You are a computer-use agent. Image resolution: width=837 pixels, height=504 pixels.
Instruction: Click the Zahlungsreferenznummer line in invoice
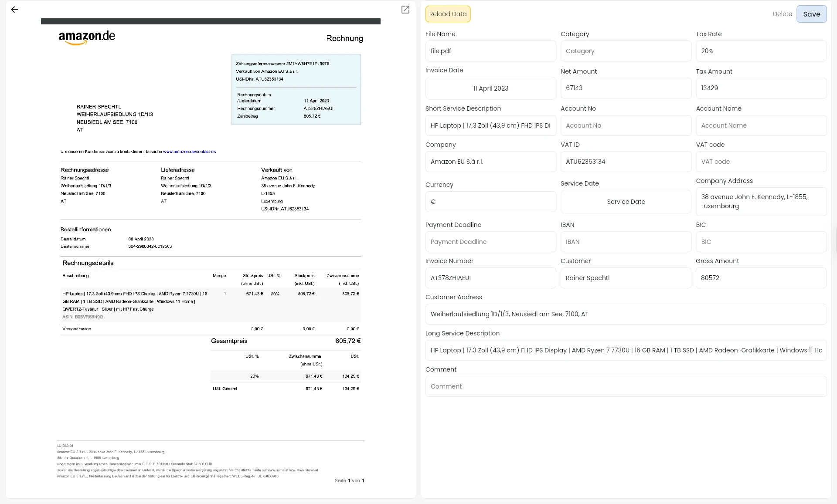(x=282, y=64)
